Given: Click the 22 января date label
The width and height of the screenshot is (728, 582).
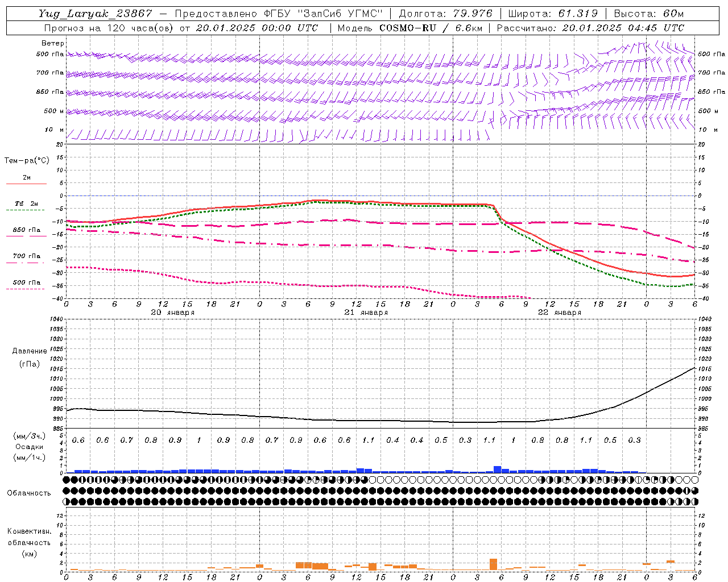Looking at the screenshot, I should tap(560, 313).
